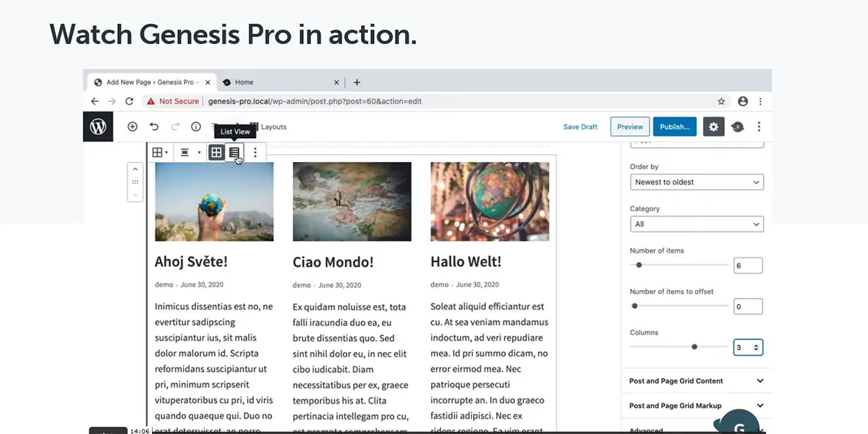Click the Publish button

[674, 127]
